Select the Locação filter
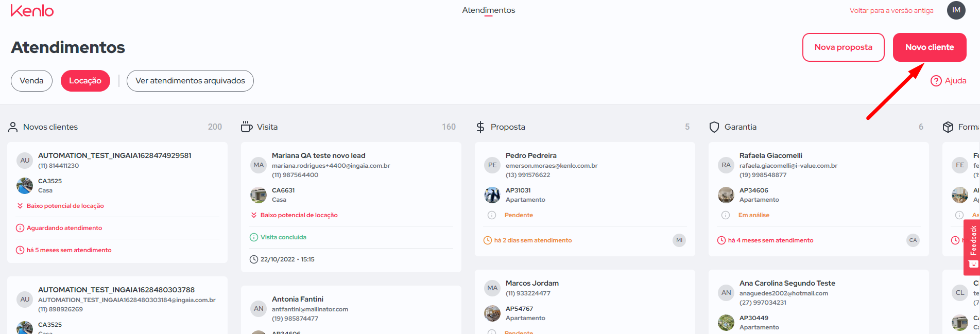Screen dimensions: 980x334 [85, 81]
